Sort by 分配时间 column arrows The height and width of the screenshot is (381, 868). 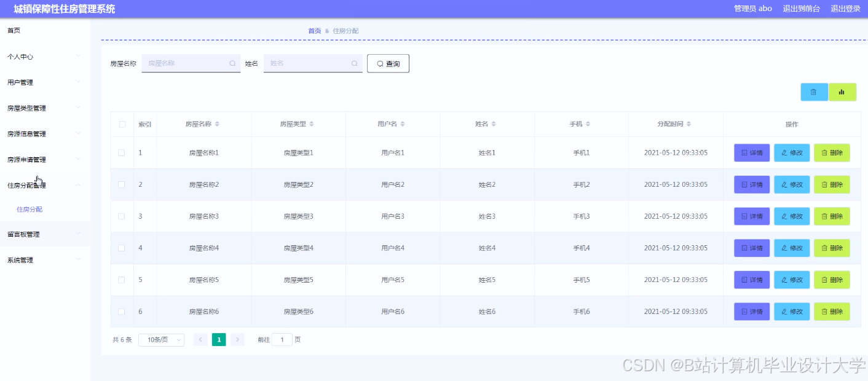click(688, 124)
